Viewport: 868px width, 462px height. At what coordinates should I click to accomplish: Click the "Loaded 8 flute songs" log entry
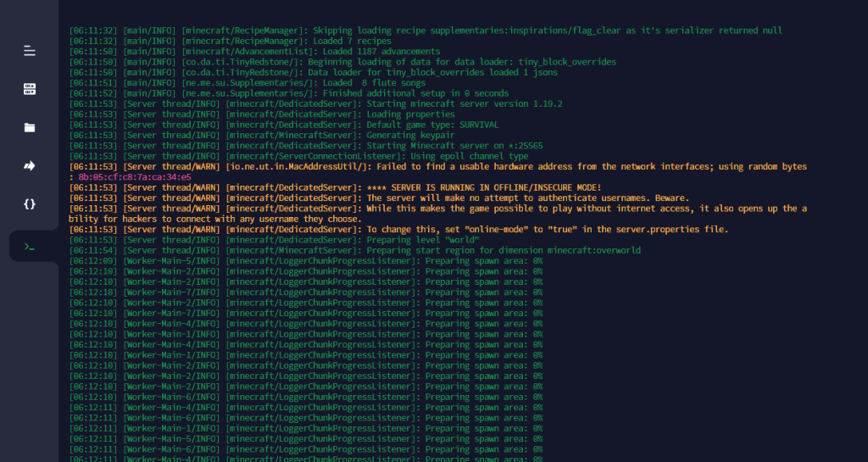248,83
